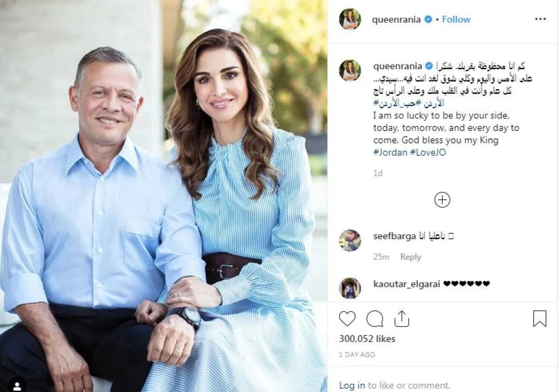View the kaoutar_elgarai avatar
Viewport: 558px width, 392px height.
click(x=350, y=288)
